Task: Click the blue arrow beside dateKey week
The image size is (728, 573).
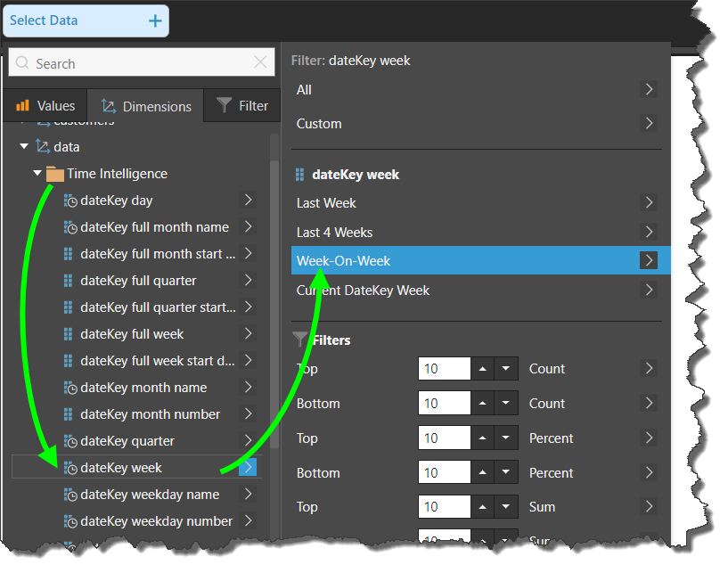Action: [x=248, y=467]
